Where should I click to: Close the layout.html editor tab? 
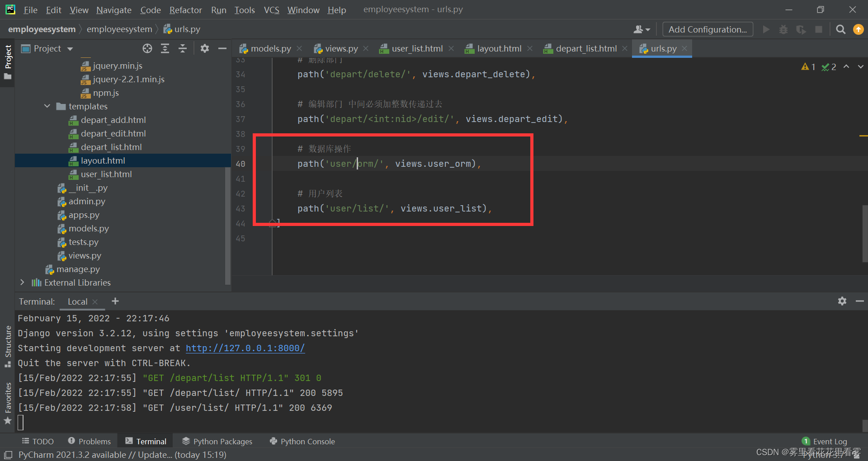530,48
